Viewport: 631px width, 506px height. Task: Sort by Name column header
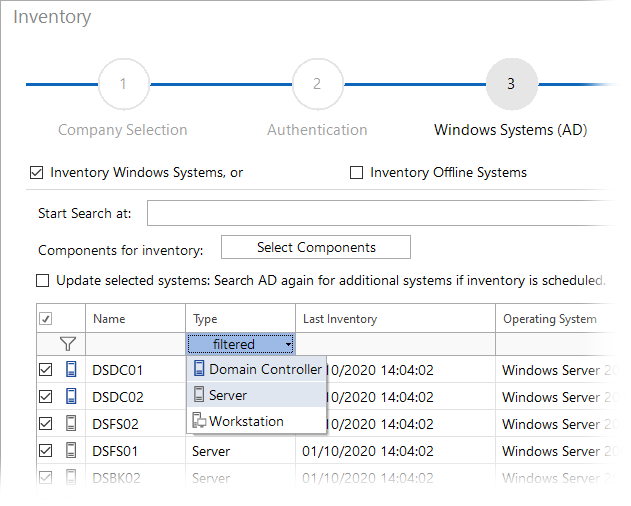point(135,318)
